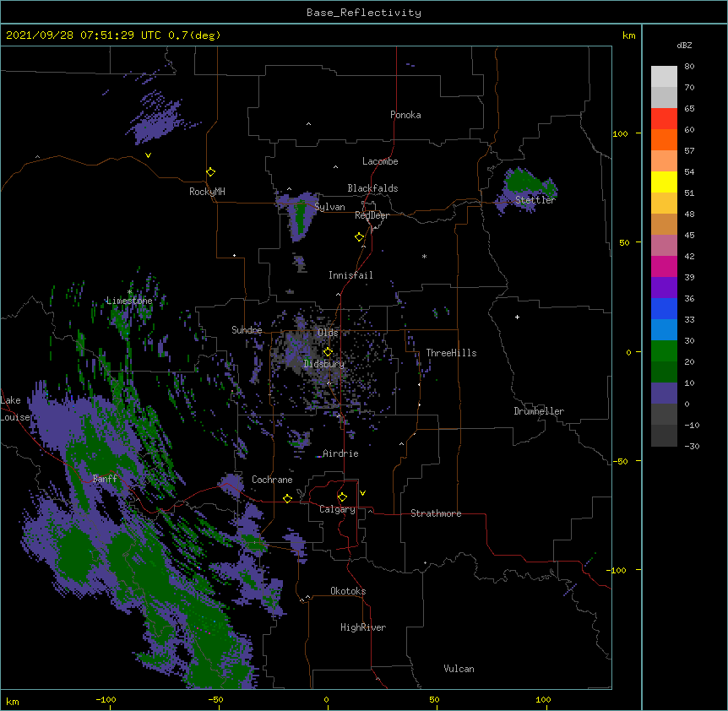Select the purple 36-39 dBZ legend swatch
Viewport: 728px width, 711px height.
pyautogui.click(x=664, y=288)
